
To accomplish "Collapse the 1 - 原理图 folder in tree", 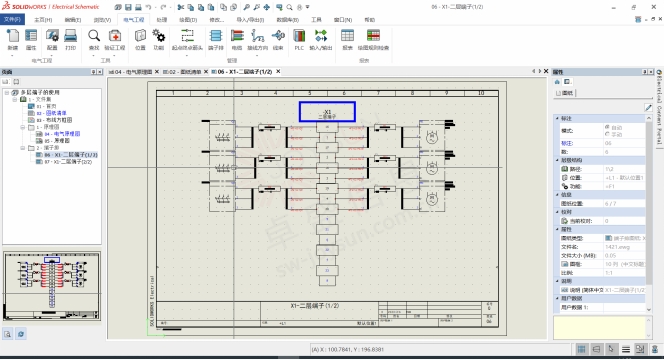I will tap(23, 127).
